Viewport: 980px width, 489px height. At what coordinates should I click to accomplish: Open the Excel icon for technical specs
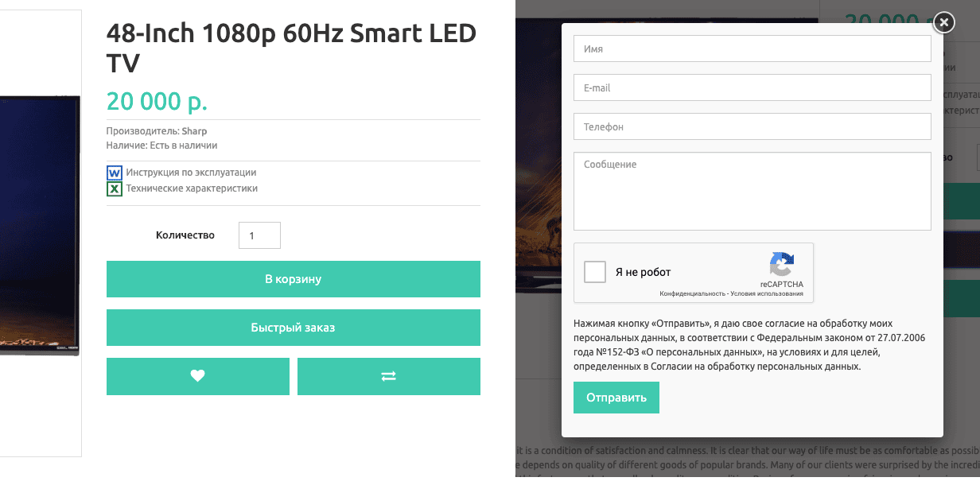[115, 188]
